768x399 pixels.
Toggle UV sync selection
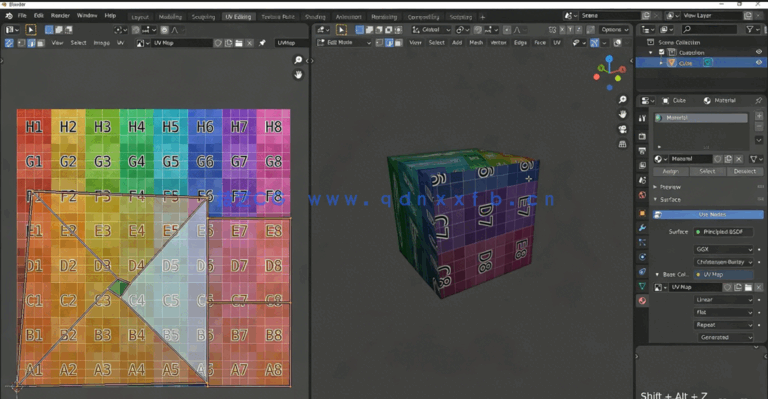9,43
